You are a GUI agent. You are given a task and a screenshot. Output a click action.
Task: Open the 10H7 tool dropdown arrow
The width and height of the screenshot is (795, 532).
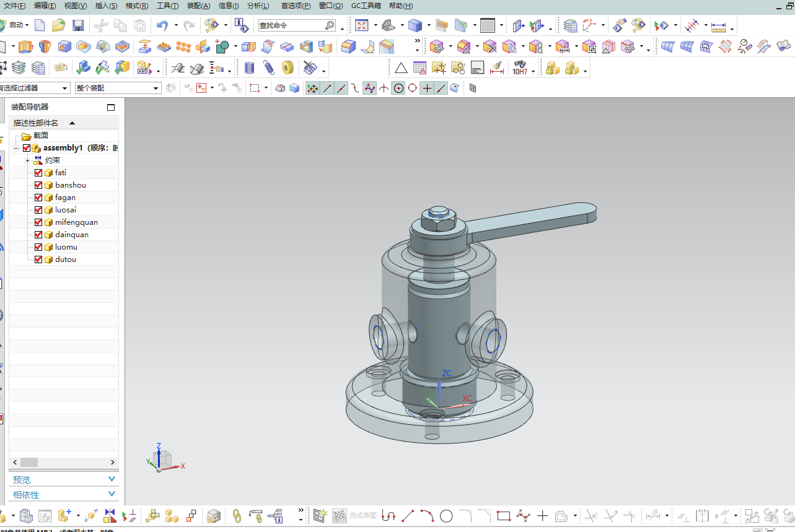click(532, 70)
